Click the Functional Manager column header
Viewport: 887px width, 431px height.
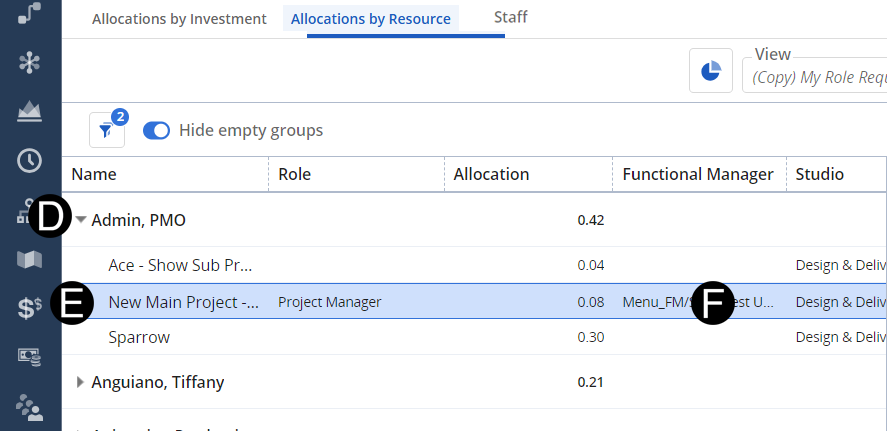[x=697, y=174]
